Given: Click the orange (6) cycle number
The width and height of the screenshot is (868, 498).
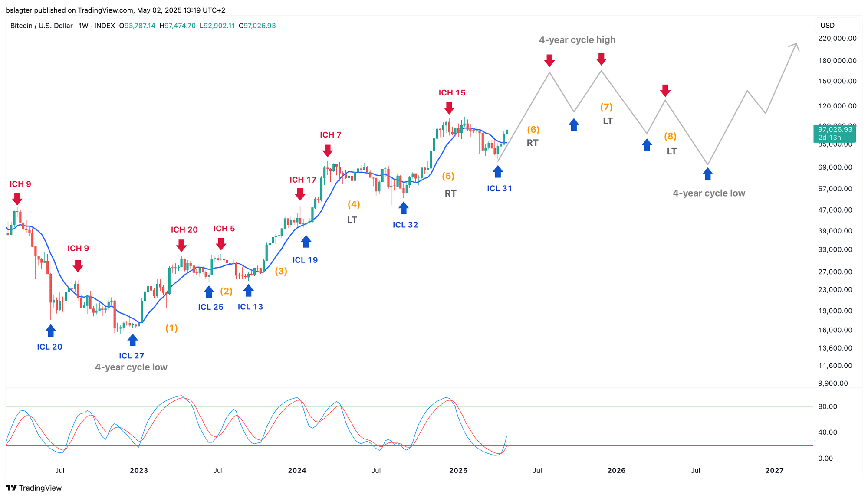Looking at the screenshot, I should (533, 129).
